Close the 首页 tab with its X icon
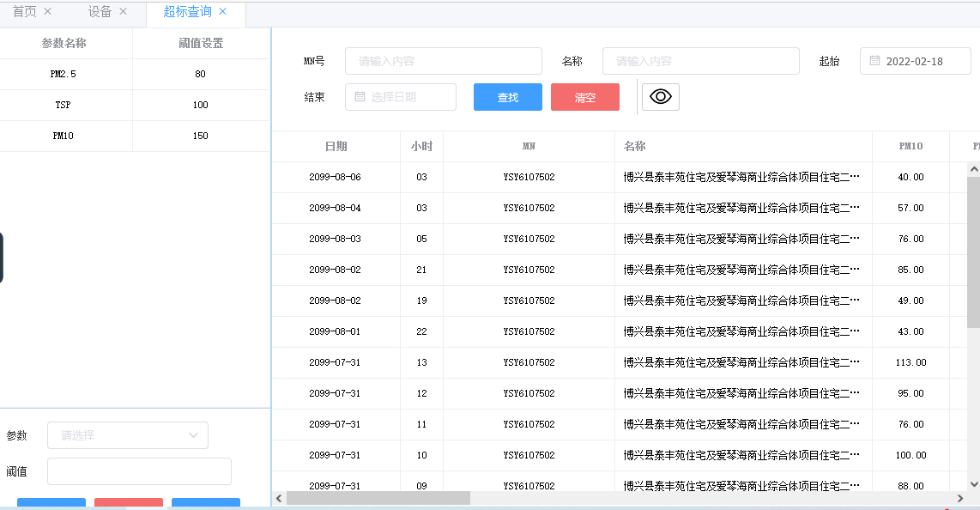This screenshot has width=980, height=510. click(47, 12)
